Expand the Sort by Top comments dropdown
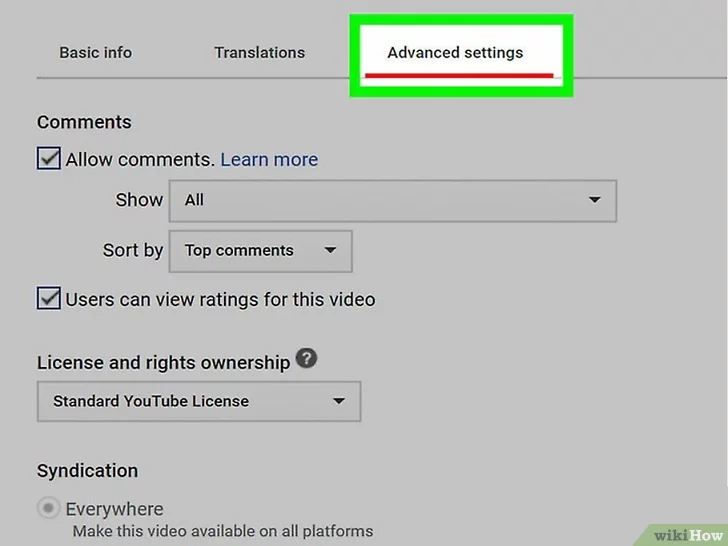The image size is (728, 546). point(260,251)
